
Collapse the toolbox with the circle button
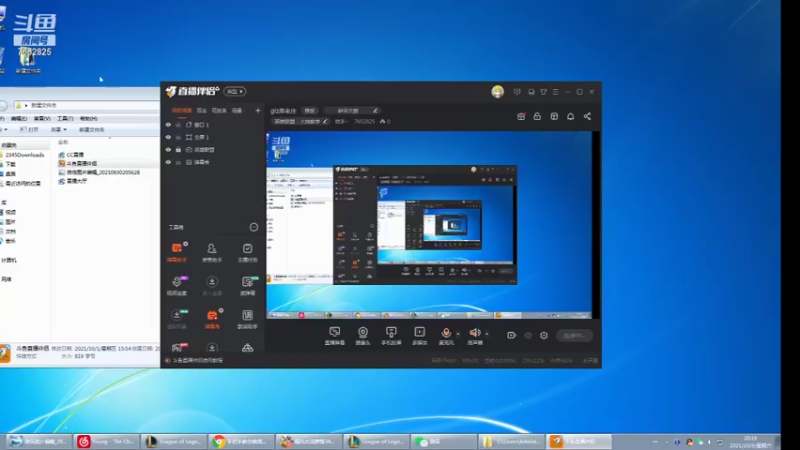tap(254, 227)
